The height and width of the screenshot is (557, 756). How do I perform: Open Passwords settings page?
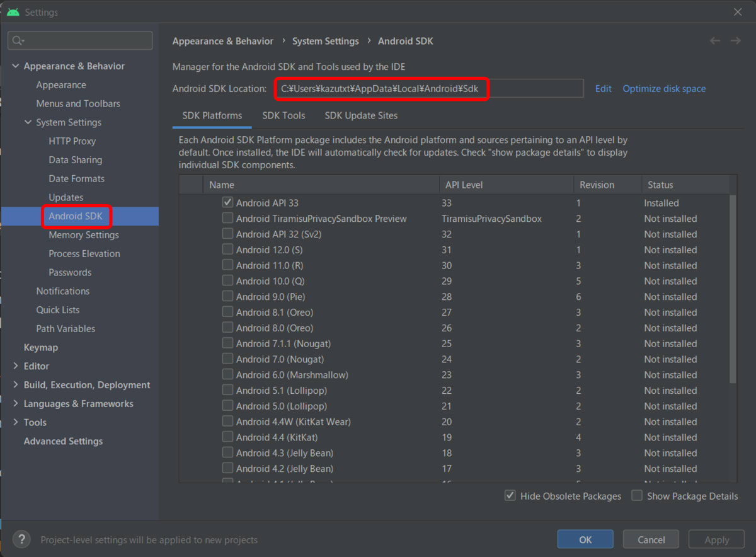(70, 272)
